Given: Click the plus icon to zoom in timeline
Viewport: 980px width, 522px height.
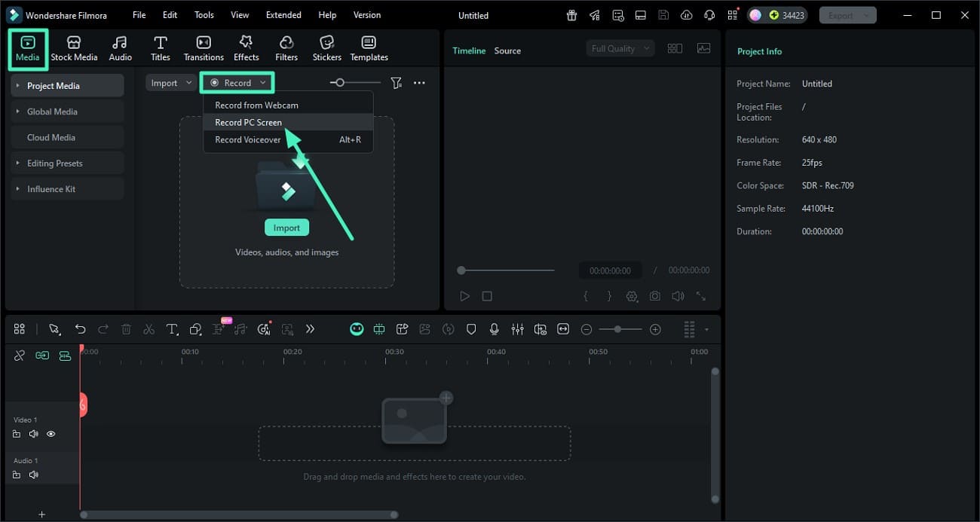Looking at the screenshot, I should 655,329.
